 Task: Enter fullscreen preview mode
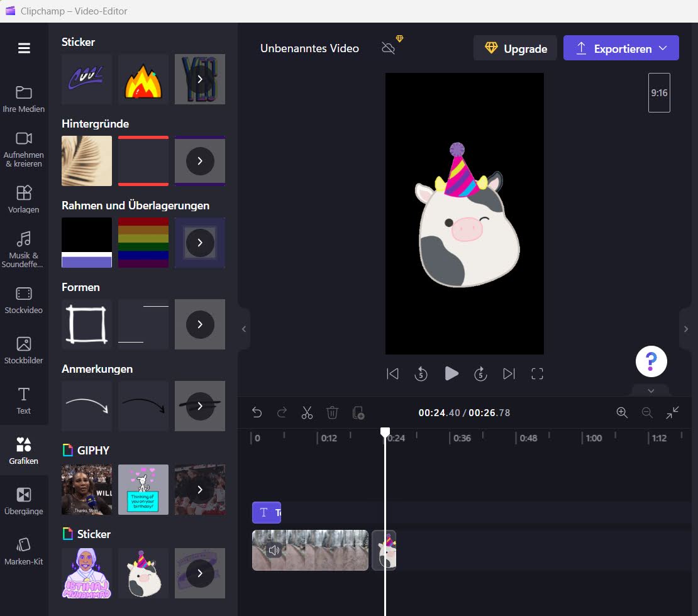pos(537,374)
